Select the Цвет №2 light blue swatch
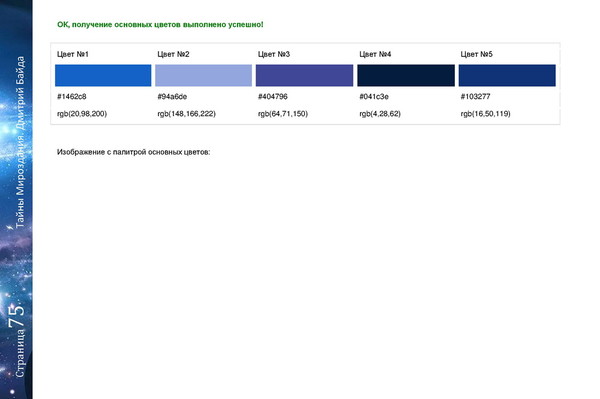Image resolution: width=600 pixels, height=399 pixels. (x=204, y=75)
